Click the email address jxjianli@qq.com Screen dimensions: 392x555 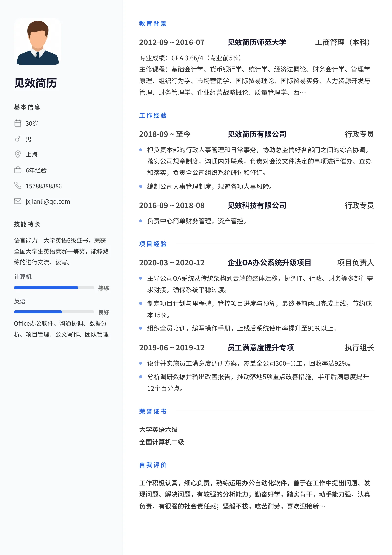(48, 202)
